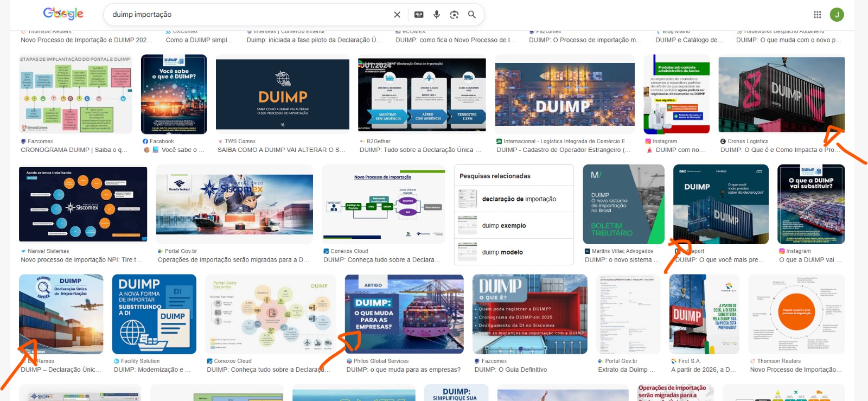Click the 'Philos Global Services' source name
868x401 pixels.
coord(381,361)
